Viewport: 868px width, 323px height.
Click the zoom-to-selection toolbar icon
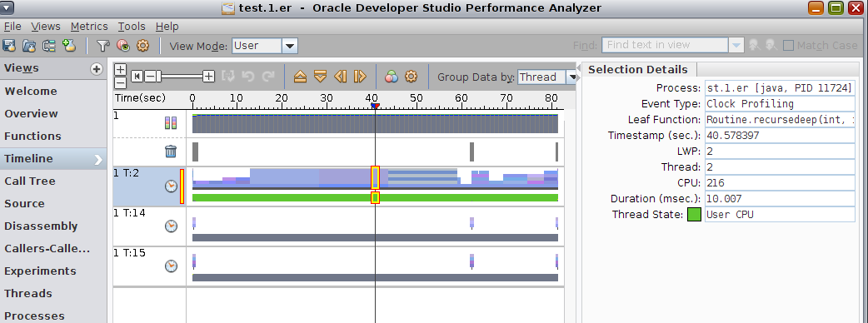pos(227,77)
